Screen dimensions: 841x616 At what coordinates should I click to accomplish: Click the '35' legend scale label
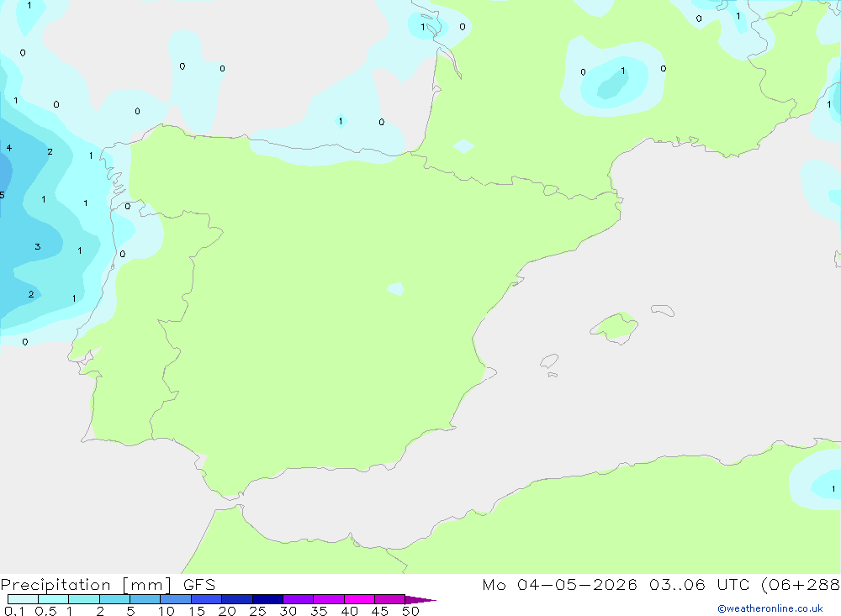[319, 611]
